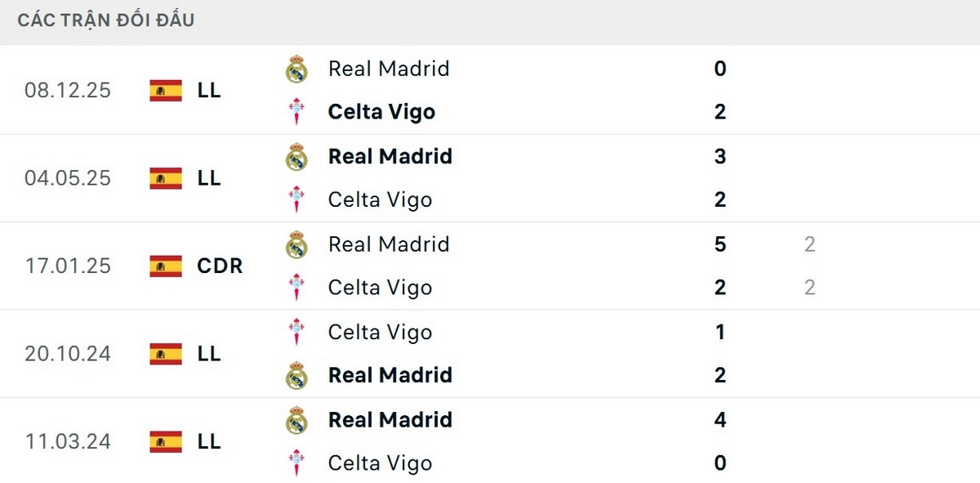
Task: Click the Real Madrid crest in the 08.12.25 match
Action: pyautogui.click(x=296, y=69)
